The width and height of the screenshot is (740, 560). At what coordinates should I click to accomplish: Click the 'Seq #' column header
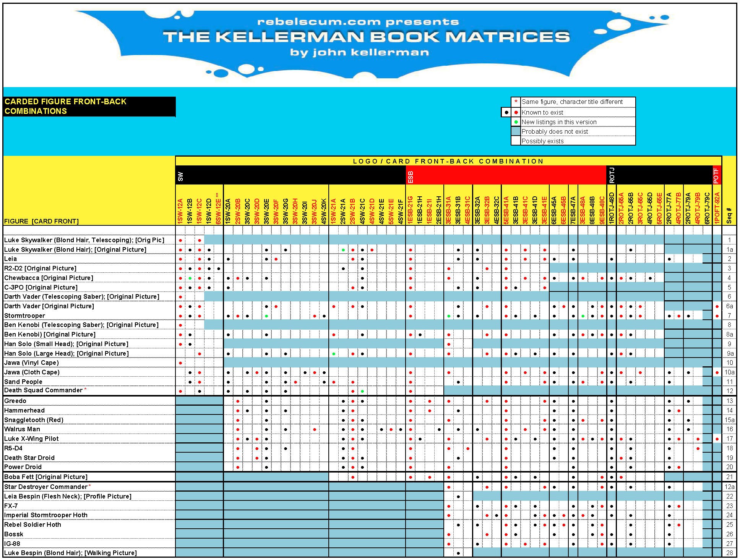(729, 216)
